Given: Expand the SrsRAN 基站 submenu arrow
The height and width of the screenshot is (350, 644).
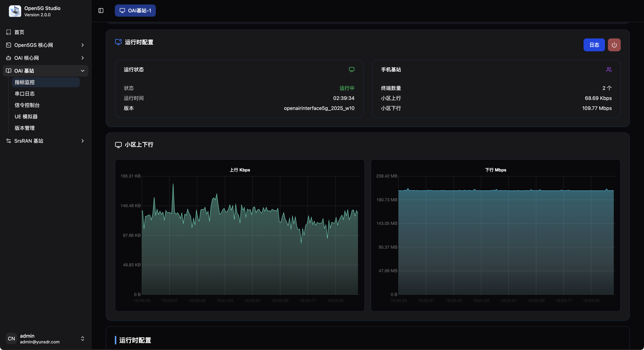Looking at the screenshot, I should (82, 141).
